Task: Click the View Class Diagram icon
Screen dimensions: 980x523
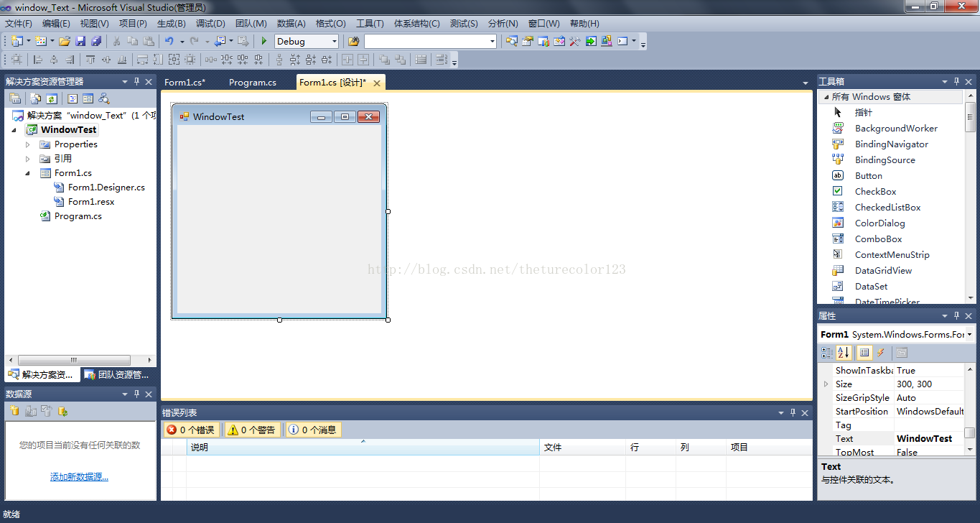Action: (x=104, y=98)
